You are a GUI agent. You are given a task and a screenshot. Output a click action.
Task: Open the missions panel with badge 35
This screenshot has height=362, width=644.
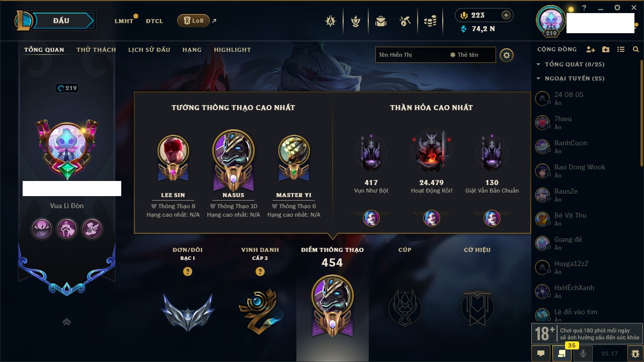[x=562, y=353]
